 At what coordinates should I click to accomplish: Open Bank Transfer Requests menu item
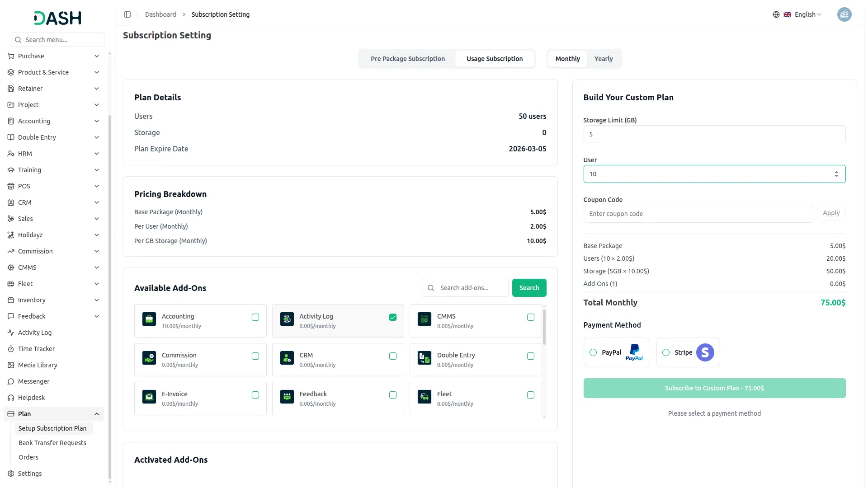click(52, 443)
